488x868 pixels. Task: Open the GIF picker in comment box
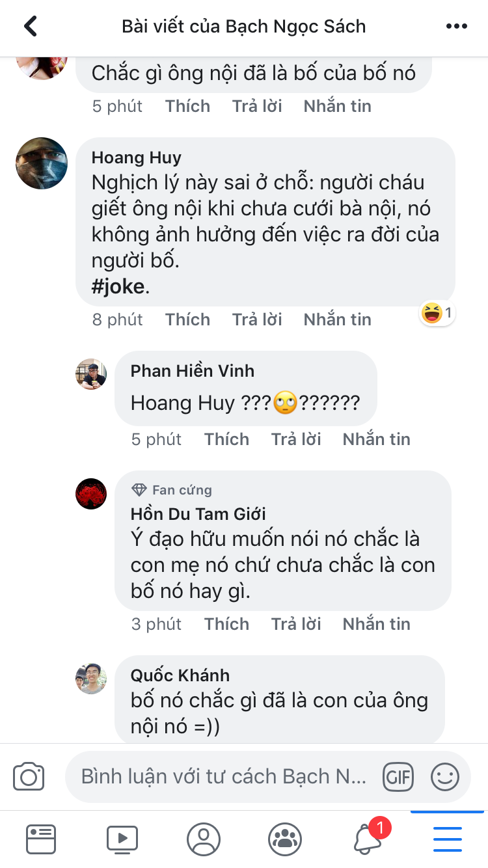click(398, 777)
